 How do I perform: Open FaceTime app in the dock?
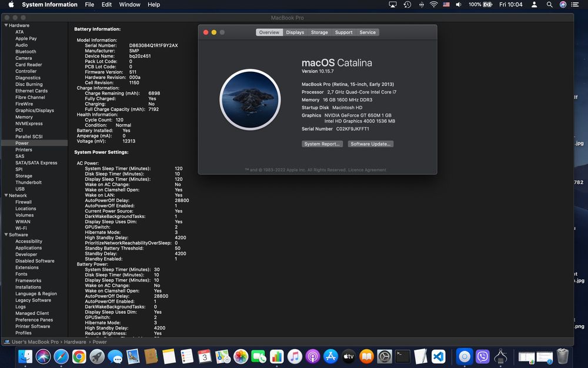(x=259, y=356)
